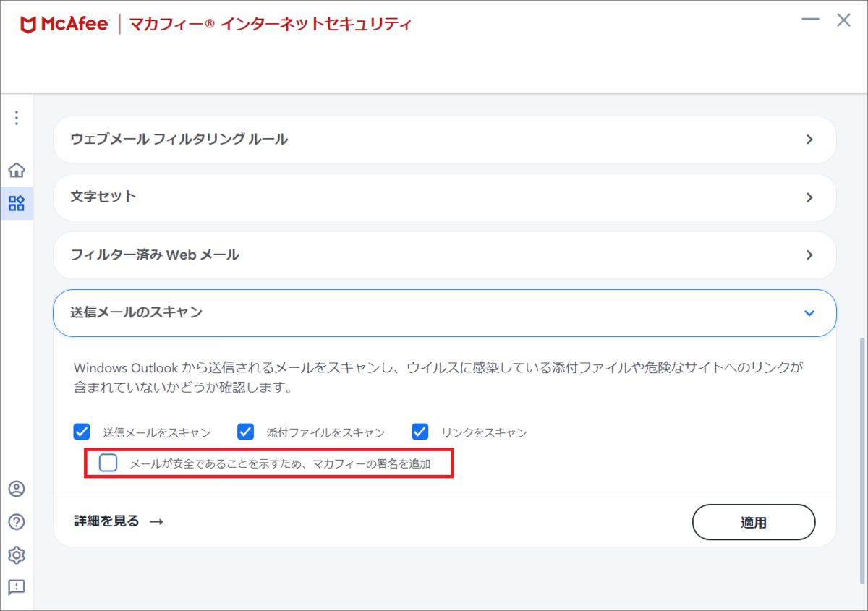Open Settings using the gear icon

(16, 555)
